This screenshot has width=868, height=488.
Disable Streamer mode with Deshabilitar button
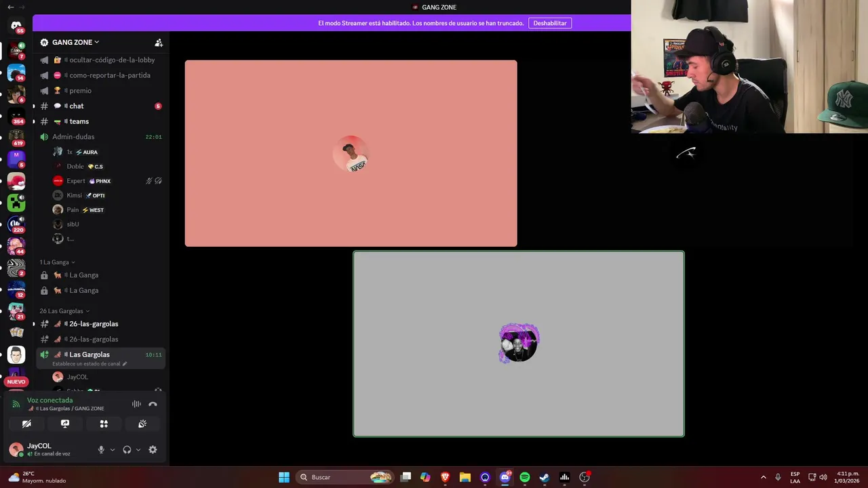(550, 23)
